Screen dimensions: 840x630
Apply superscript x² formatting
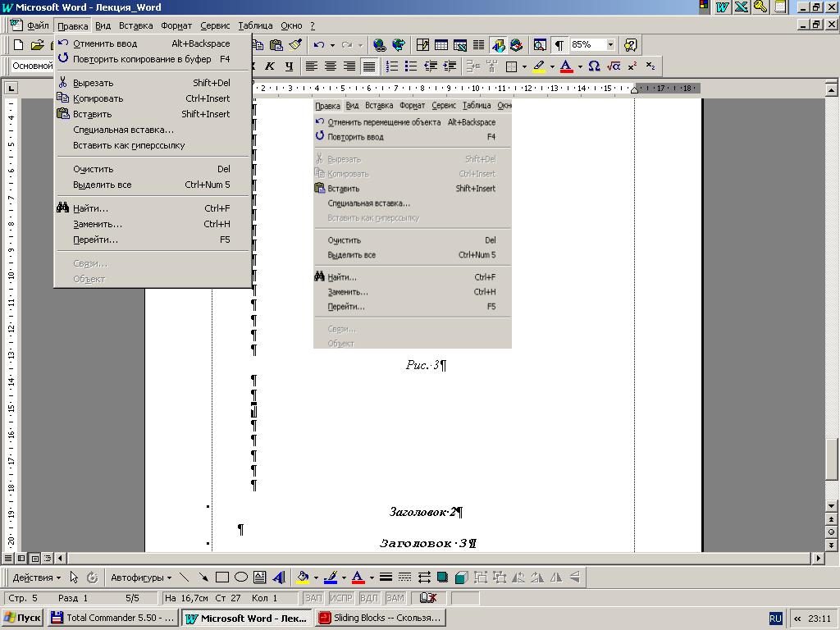(x=632, y=66)
